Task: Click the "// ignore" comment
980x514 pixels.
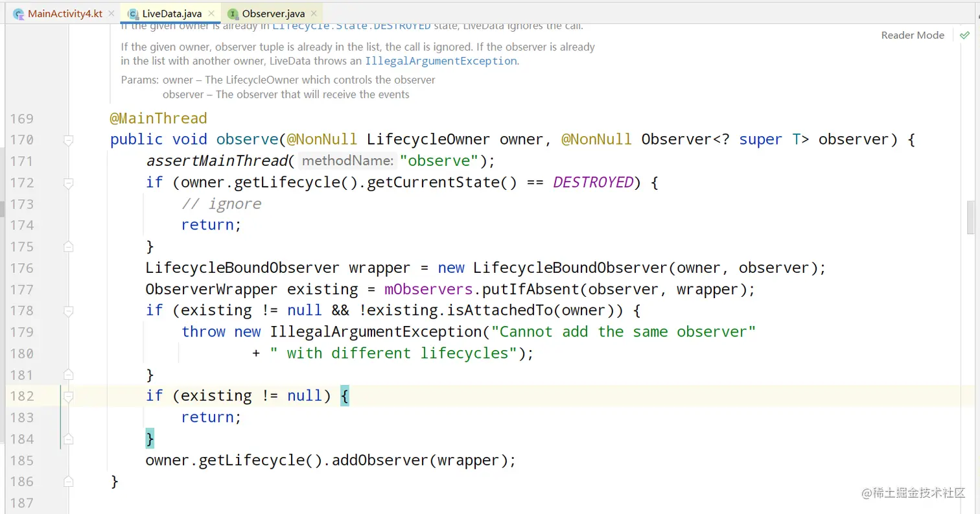Action: [221, 204]
